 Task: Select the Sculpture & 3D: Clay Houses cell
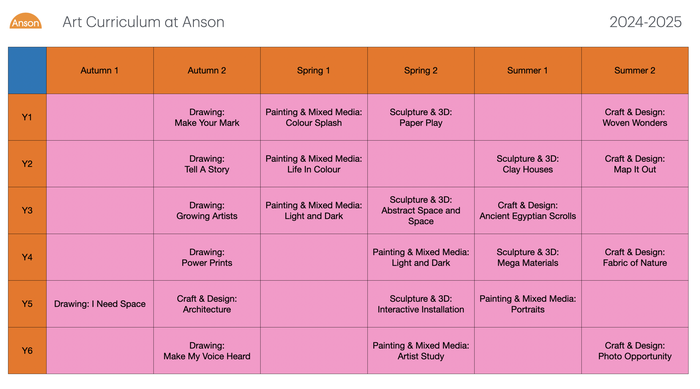coord(528,164)
